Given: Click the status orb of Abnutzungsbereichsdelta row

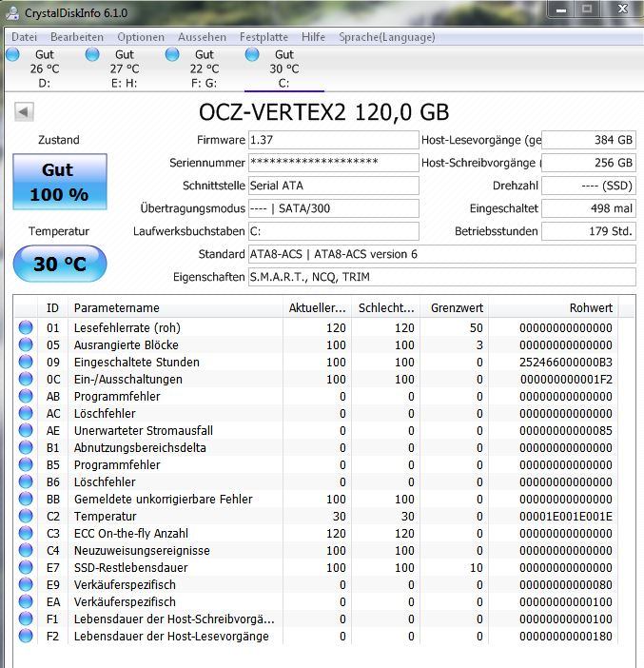Looking at the screenshot, I should point(26,447).
